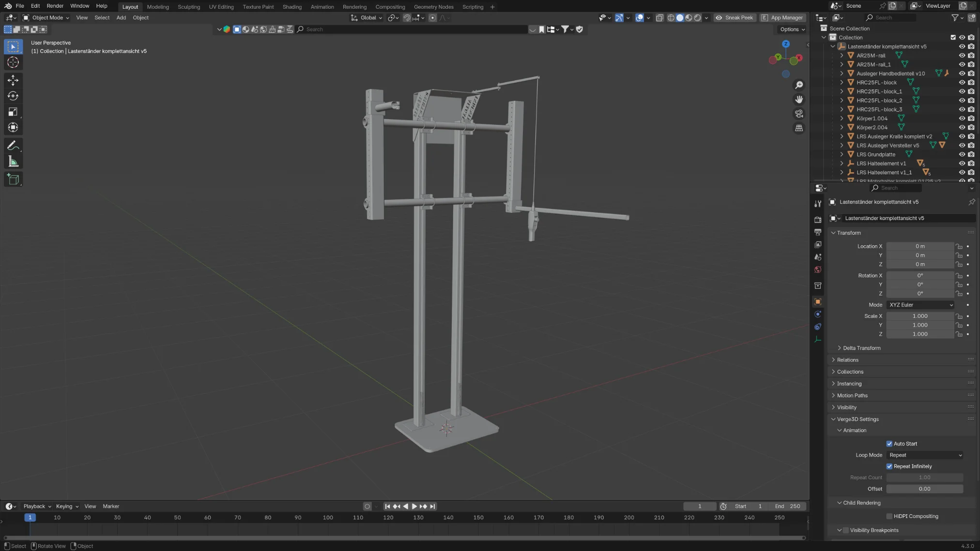This screenshot has height=551, width=980.
Task: Select the Annotate pencil tool
Action: coord(13,146)
